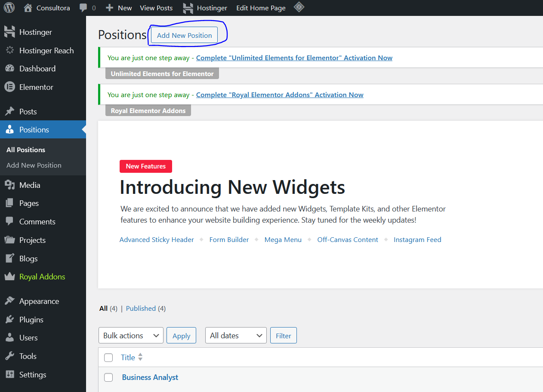Open the All dates dropdown

(x=236, y=336)
